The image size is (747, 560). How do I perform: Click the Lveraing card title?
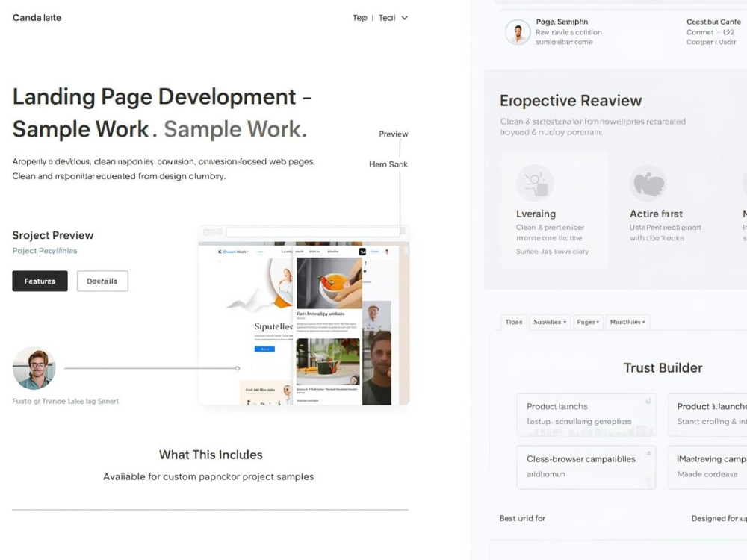(536, 214)
